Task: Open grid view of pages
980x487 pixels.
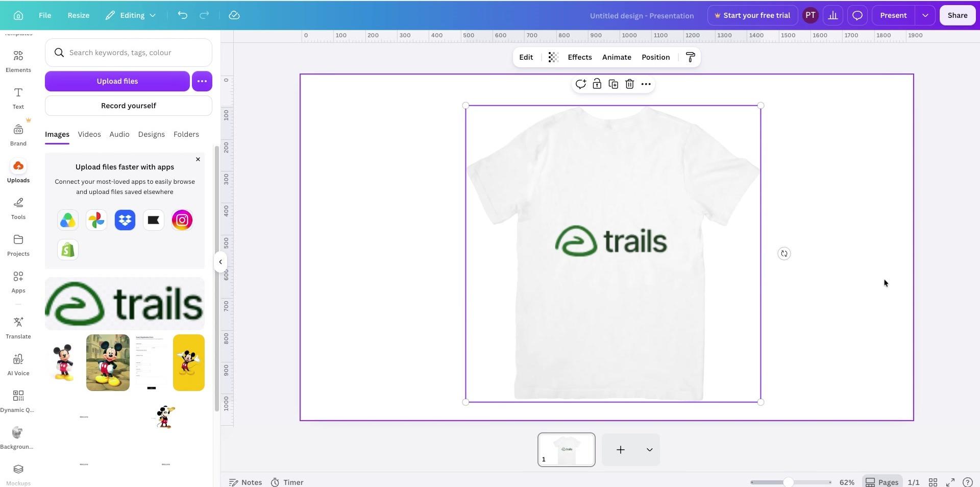Action: 933,482
